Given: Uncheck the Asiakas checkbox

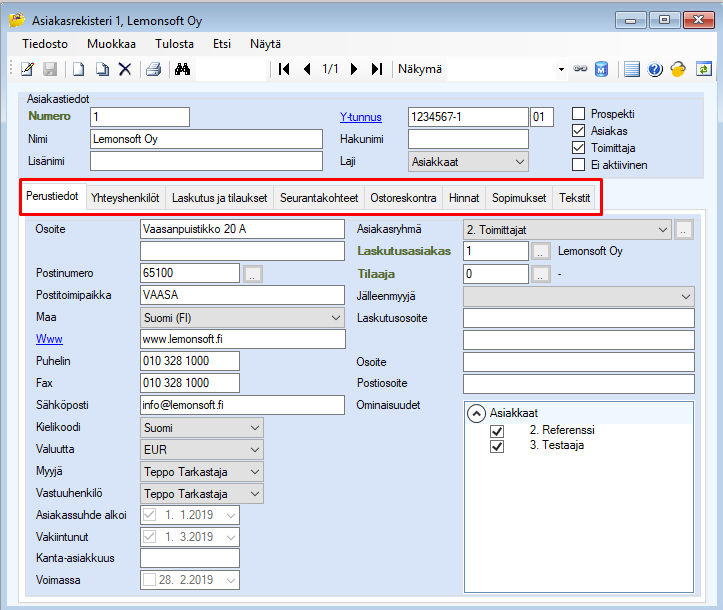Looking at the screenshot, I should click(x=578, y=130).
